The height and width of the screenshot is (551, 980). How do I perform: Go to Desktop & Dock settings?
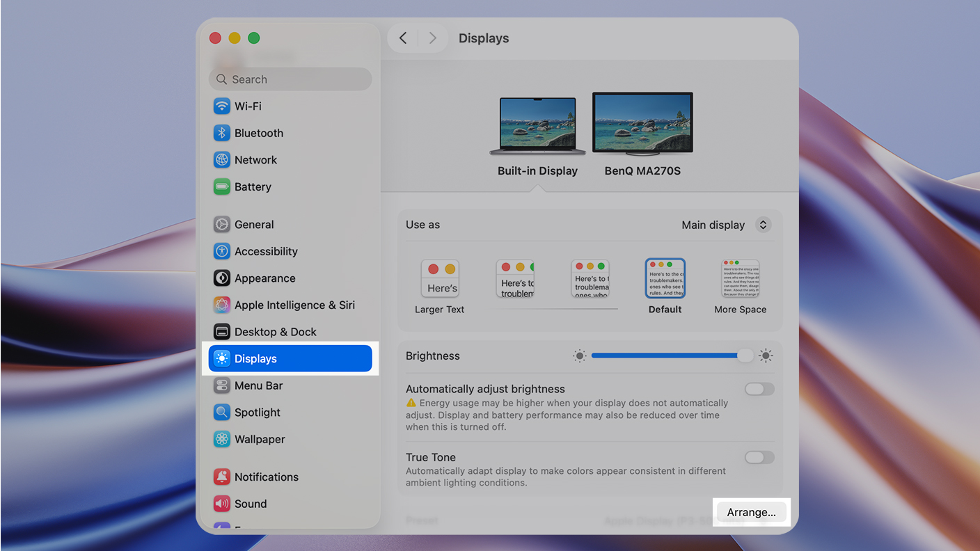tap(290, 332)
